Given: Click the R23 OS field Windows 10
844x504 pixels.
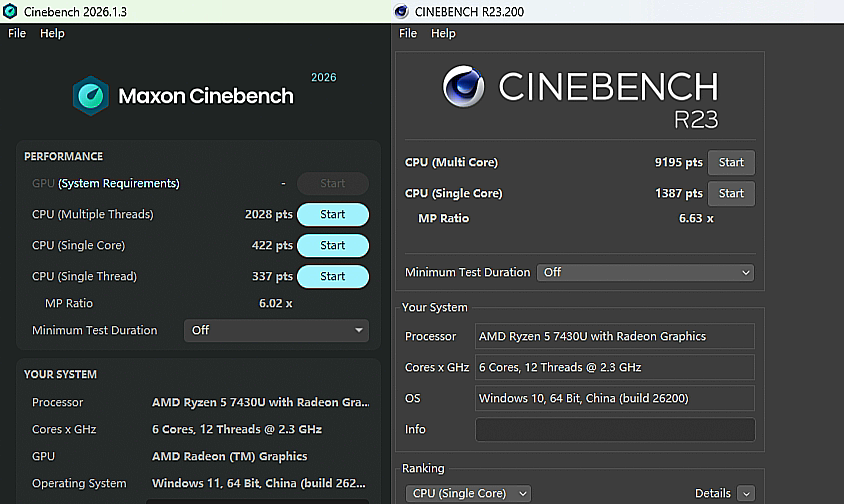Looking at the screenshot, I should pos(615,398).
